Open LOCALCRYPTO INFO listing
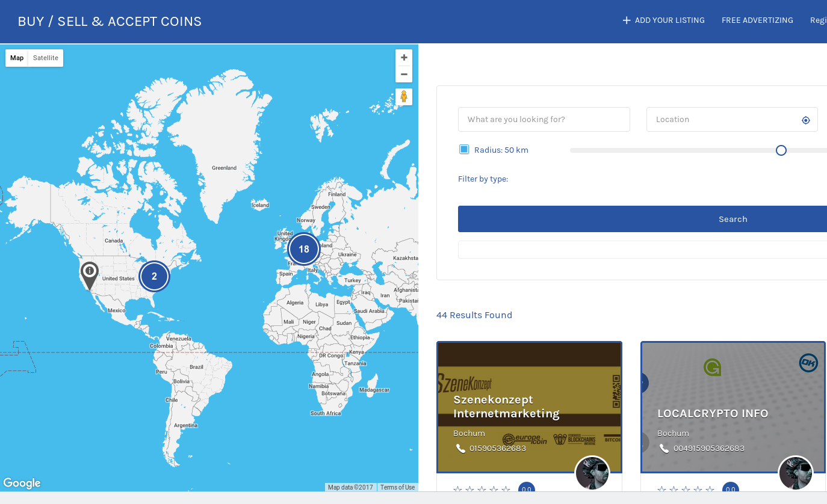The width and height of the screenshot is (827, 504). 713,414
